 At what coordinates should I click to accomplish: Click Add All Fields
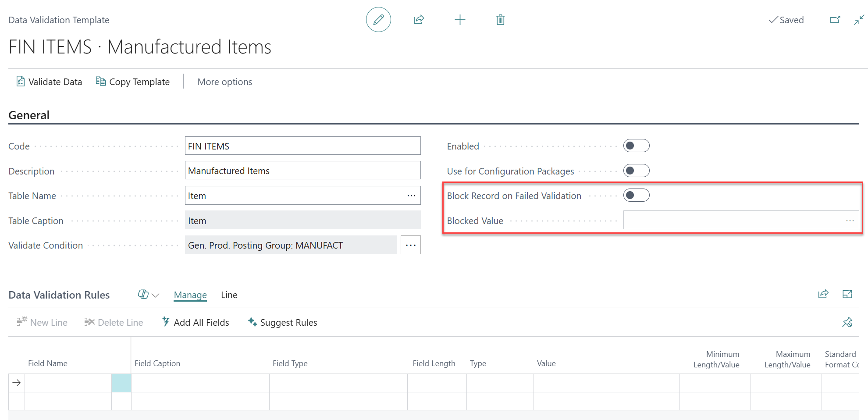point(195,322)
